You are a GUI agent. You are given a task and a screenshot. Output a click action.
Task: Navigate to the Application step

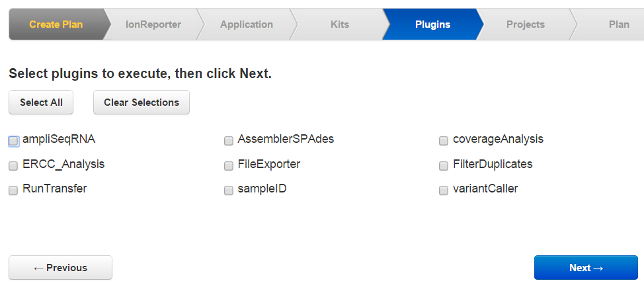pyautogui.click(x=246, y=24)
